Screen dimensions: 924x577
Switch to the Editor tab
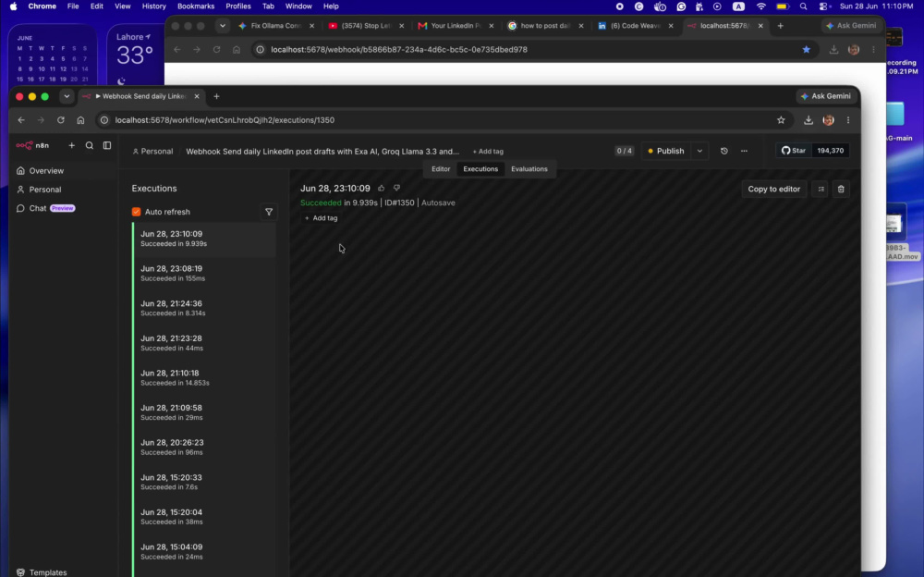pos(441,168)
